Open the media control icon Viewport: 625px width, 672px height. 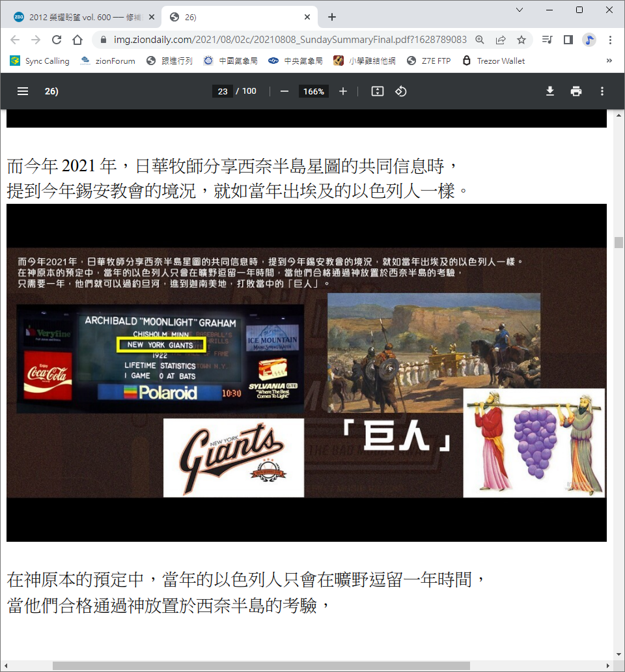547,40
